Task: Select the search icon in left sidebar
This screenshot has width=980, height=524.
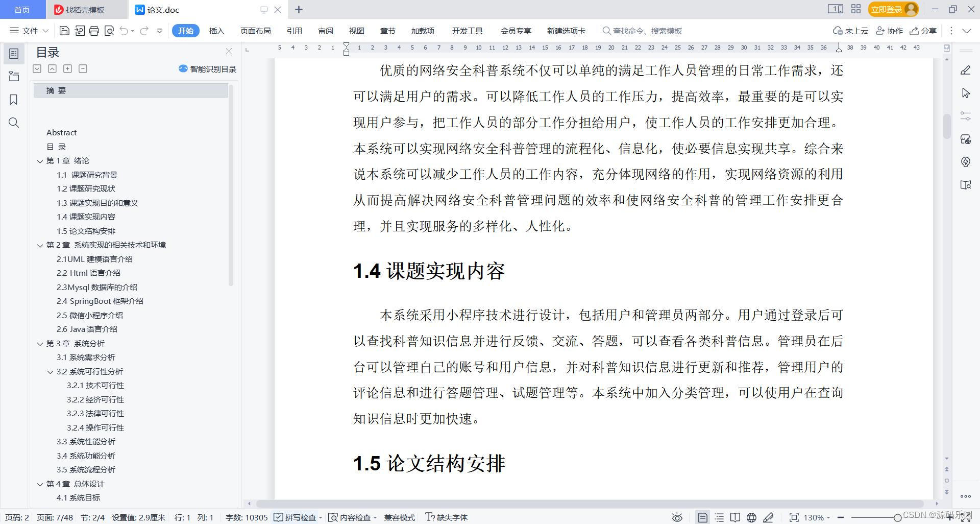Action: click(x=14, y=123)
